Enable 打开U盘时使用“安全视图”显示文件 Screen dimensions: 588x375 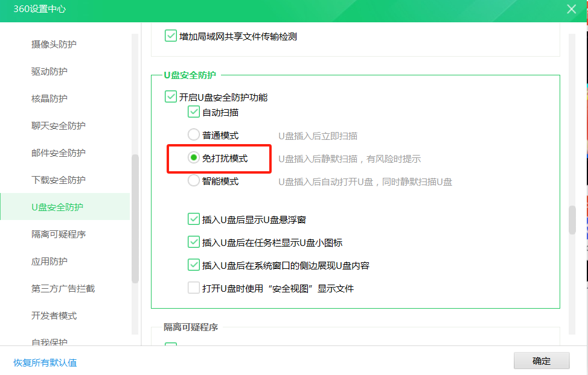point(194,288)
